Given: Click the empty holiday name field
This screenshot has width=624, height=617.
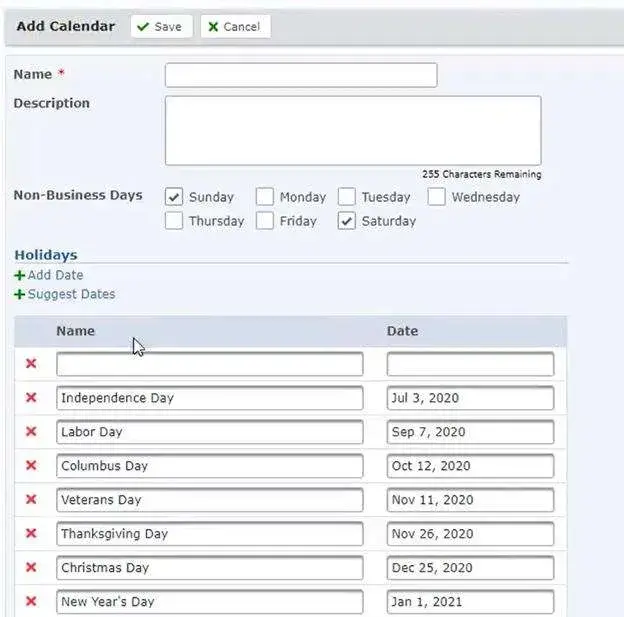Looking at the screenshot, I should pos(210,364).
